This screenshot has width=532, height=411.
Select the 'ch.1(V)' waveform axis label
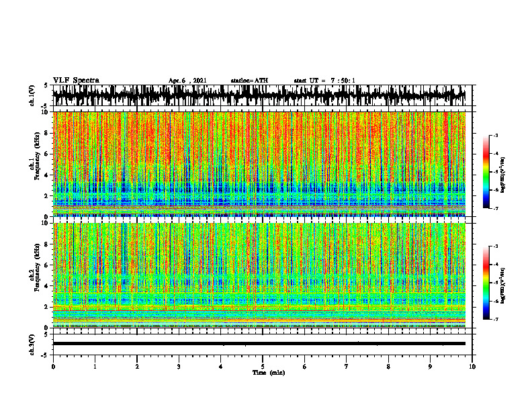click(32, 95)
